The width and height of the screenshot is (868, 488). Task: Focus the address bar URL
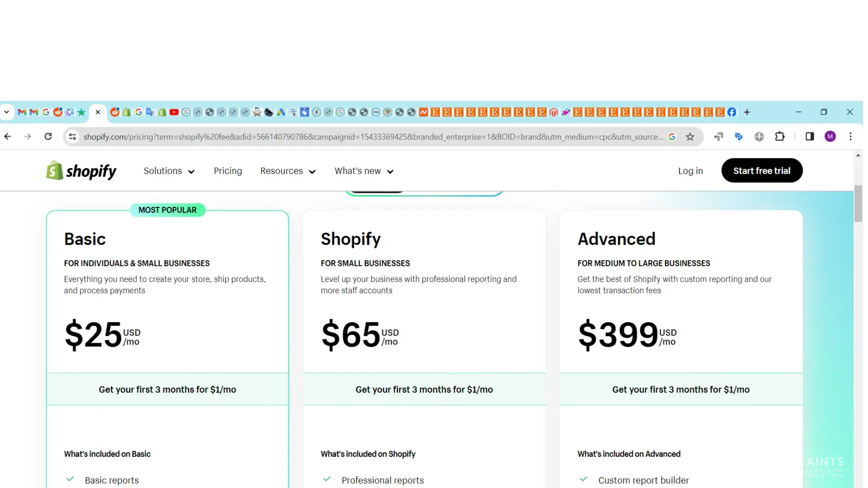click(x=373, y=137)
